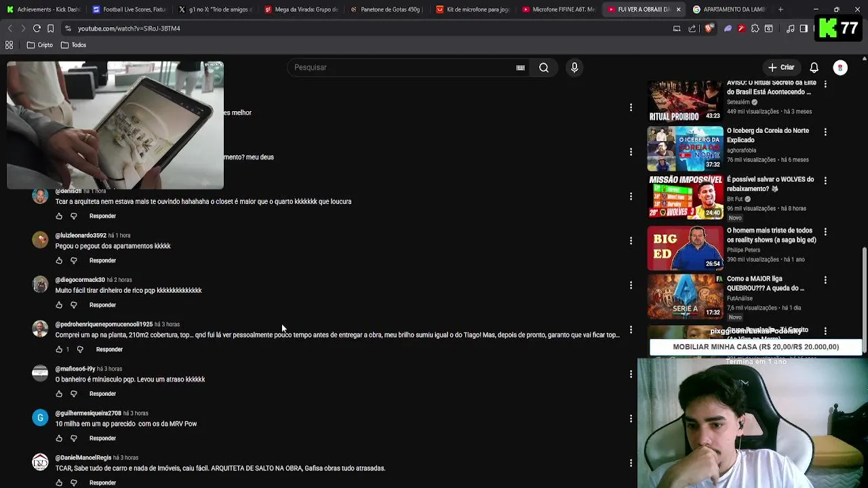The image size is (868, 488).
Task: Dislike the 'Pegou o pegout dos apartamentos' comment
Action: pyautogui.click(x=74, y=260)
